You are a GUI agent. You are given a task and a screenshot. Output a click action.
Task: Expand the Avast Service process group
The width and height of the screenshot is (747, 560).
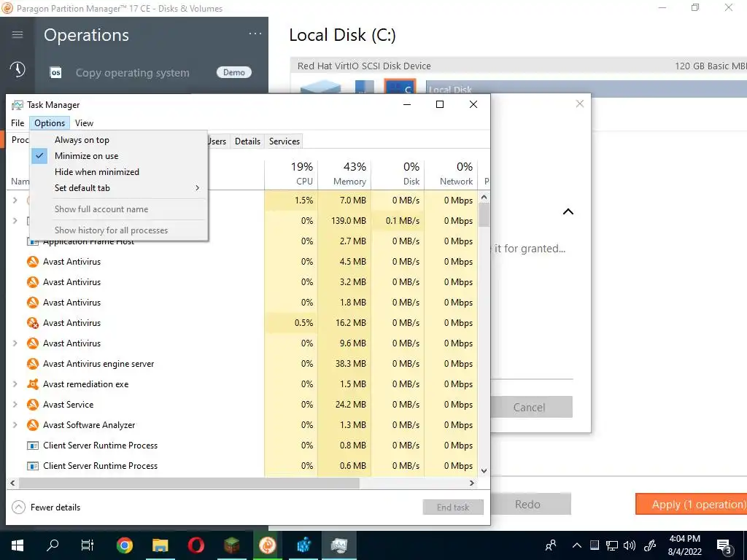tap(15, 405)
